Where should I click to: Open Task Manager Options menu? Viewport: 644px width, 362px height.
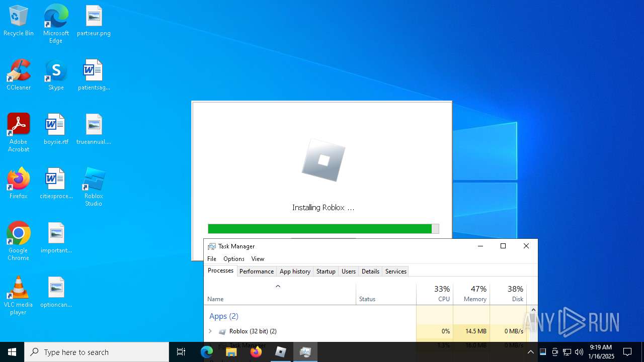pos(234,259)
